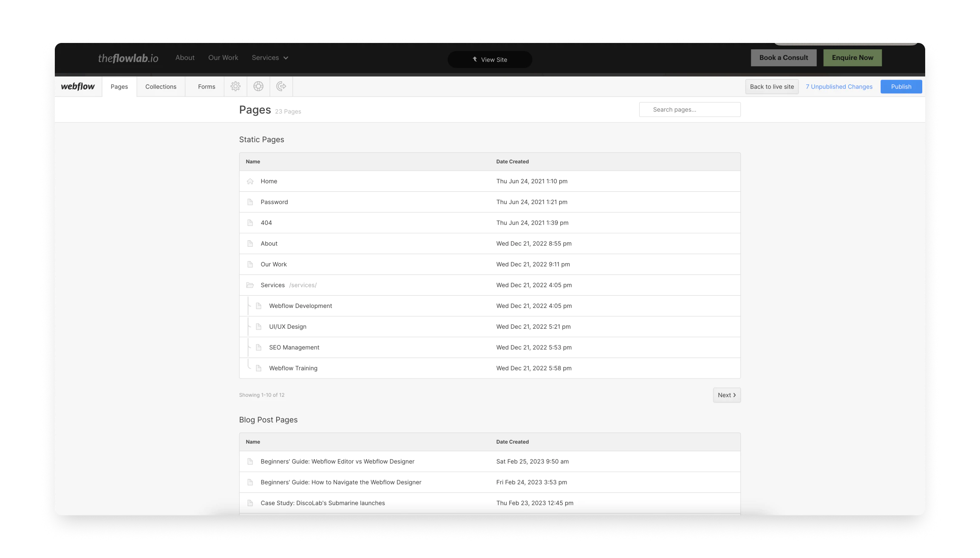Click the page icon beside Webflow Training
This screenshot has height=558, width=980.
(x=258, y=368)
